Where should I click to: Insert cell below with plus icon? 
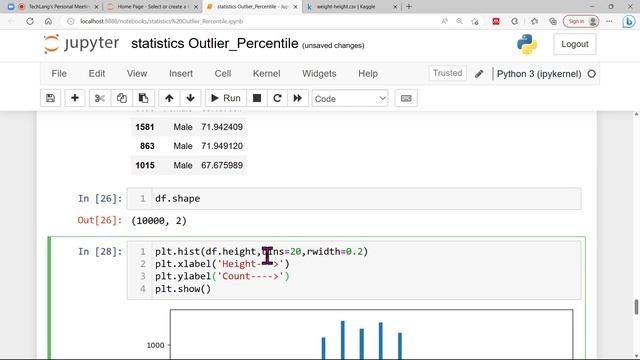coord(75,98)
